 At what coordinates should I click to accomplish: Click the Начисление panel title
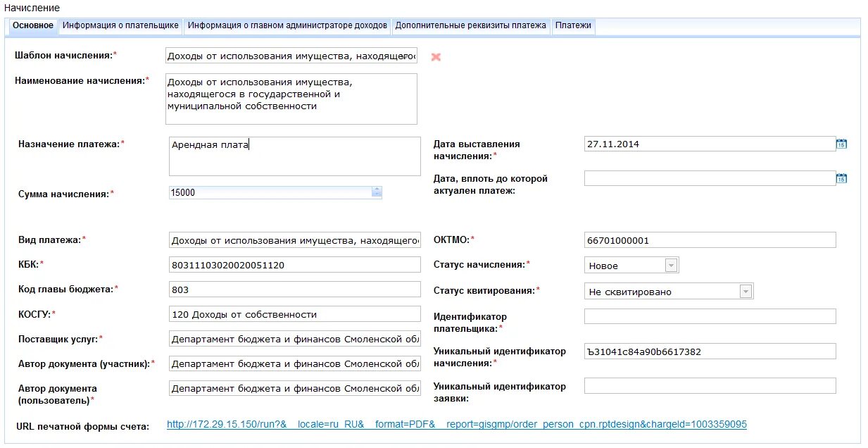[32, 7]
